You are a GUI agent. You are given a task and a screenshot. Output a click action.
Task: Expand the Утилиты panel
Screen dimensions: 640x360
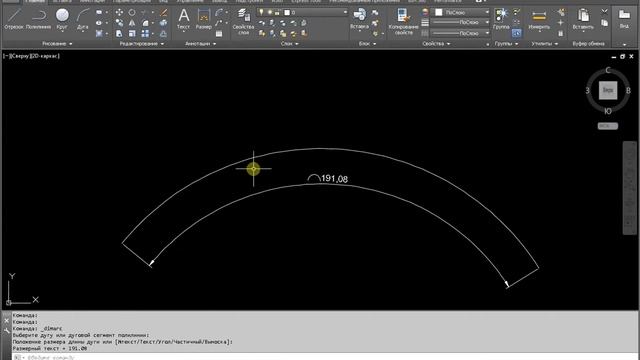pyautogui.click(x=544, y=43)
